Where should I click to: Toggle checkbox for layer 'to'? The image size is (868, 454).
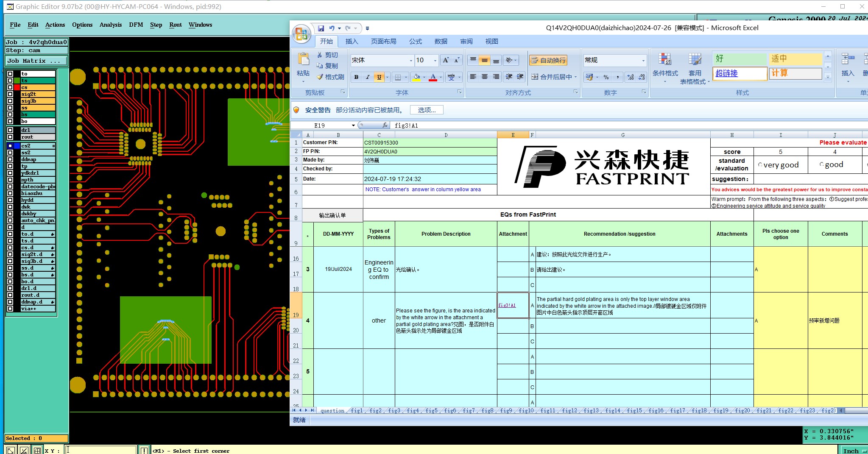point(10,74)
